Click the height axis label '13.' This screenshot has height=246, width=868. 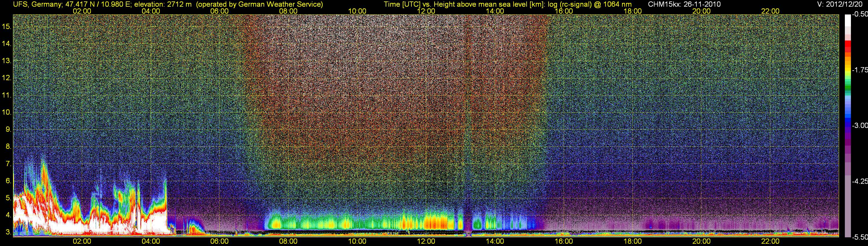coord(7,61)
